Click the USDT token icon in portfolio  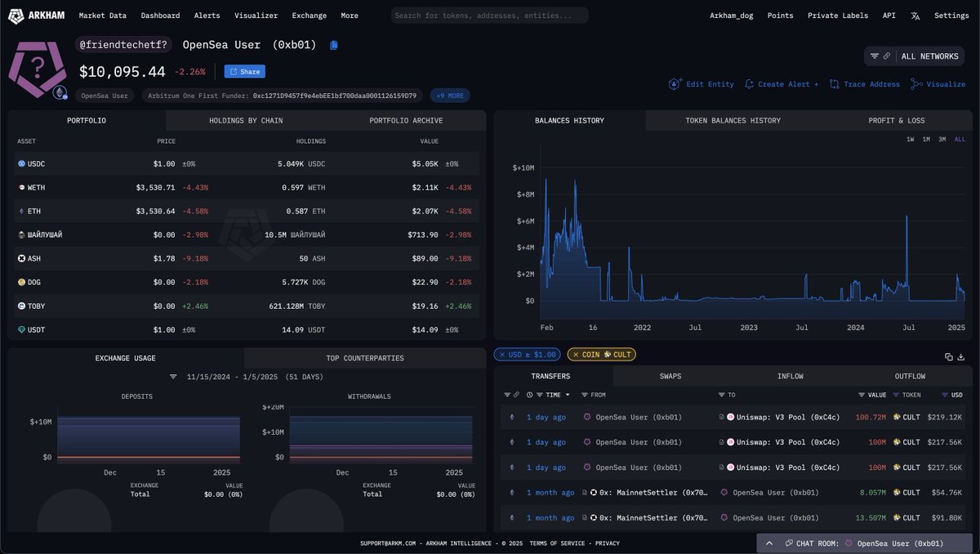(22, 329)
